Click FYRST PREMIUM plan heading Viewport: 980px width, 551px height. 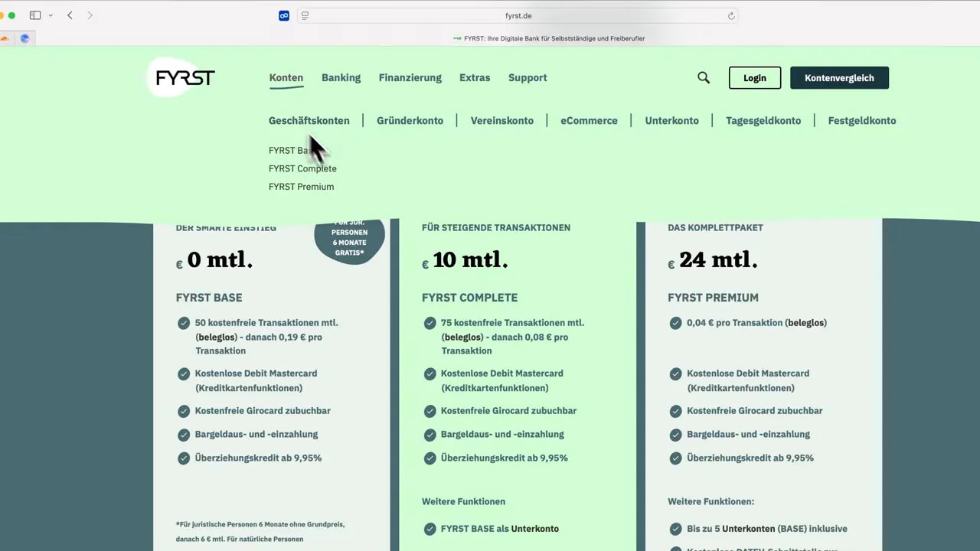click(x=713, y=298)
